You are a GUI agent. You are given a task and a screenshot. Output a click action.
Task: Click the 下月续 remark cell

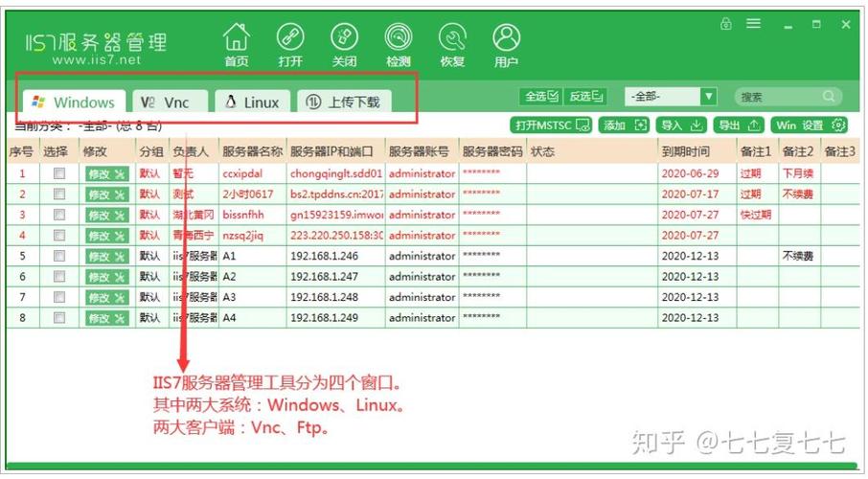tap(799, 173)
